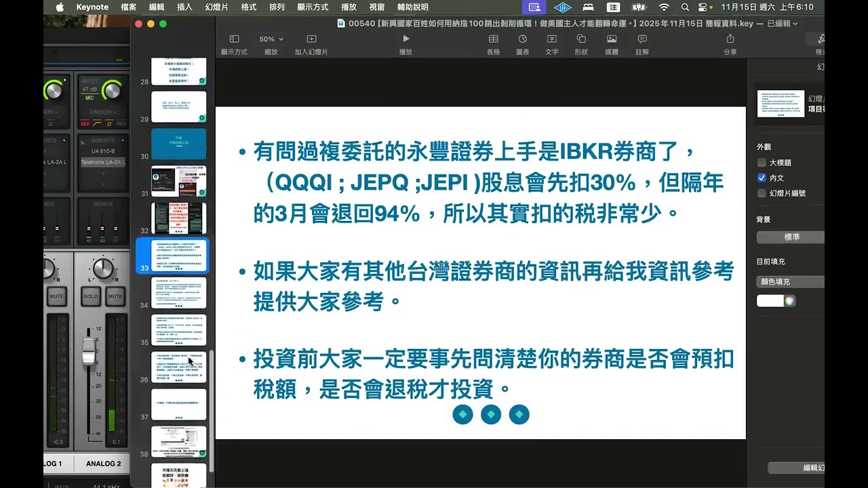This screenshot has height=488, width=868.
Task: Enable the 幻燈片編號 slide number checkbox
Action: tap(762, 193)
